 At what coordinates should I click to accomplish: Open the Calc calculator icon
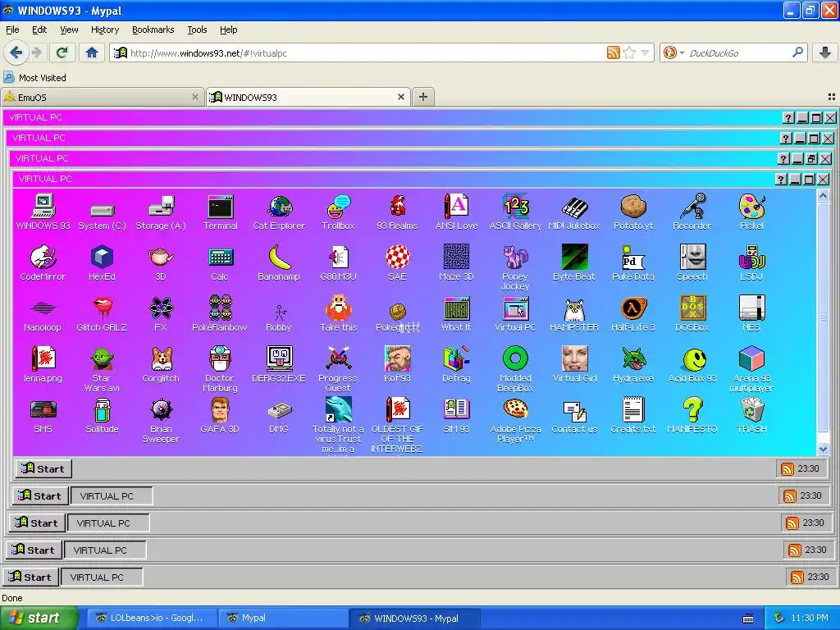point(220,263)
